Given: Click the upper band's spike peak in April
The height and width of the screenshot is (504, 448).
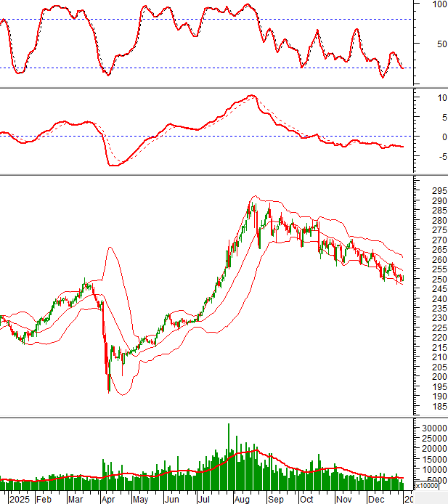Looking at the screenshot, I should click(x=110, y=248).
